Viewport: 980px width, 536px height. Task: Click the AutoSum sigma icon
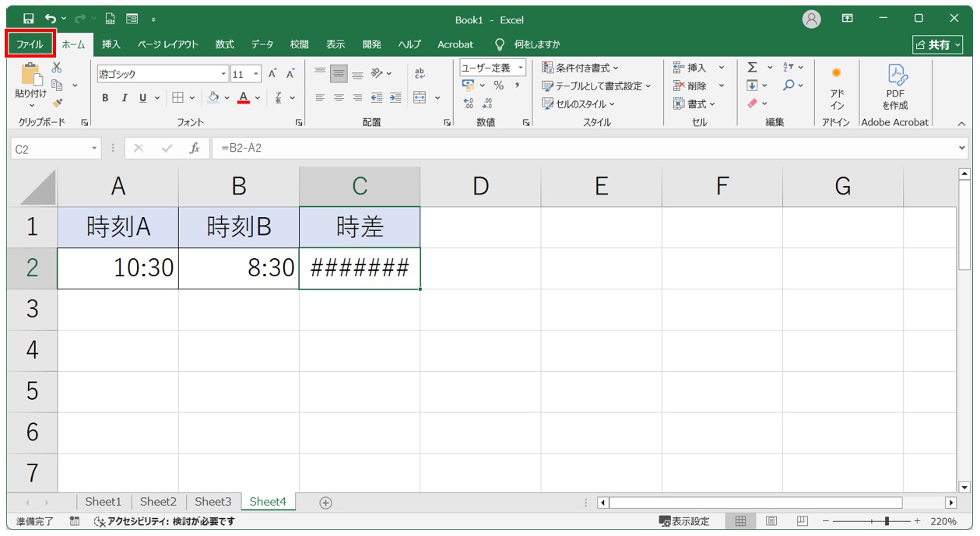click(752, 68)
